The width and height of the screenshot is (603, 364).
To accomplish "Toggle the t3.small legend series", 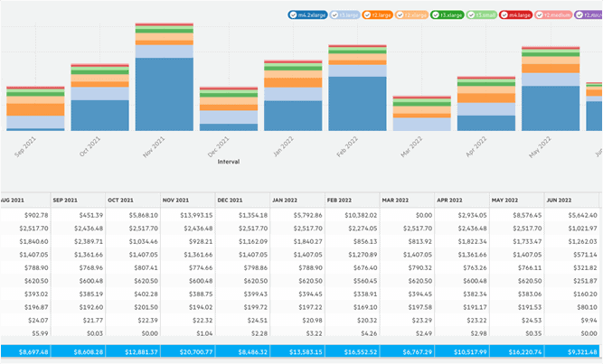I will click(482, 15).
